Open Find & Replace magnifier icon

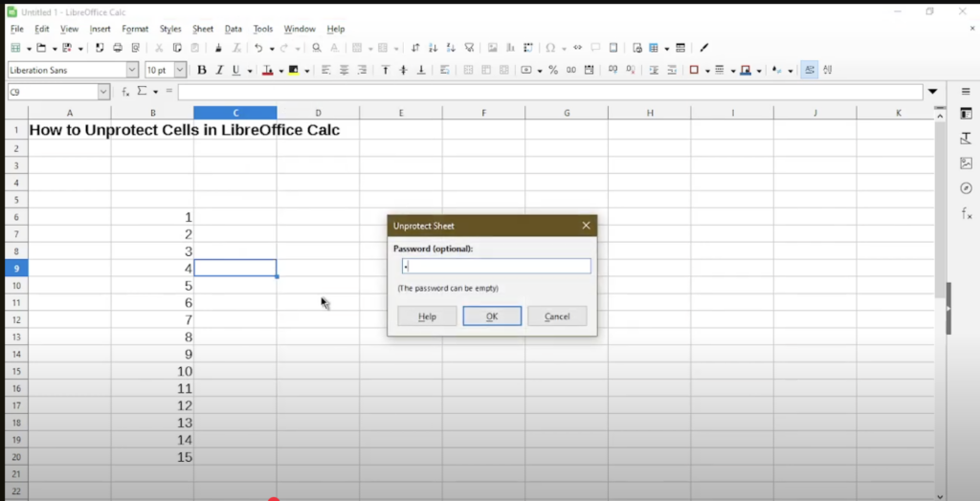[x=316, y=48]
